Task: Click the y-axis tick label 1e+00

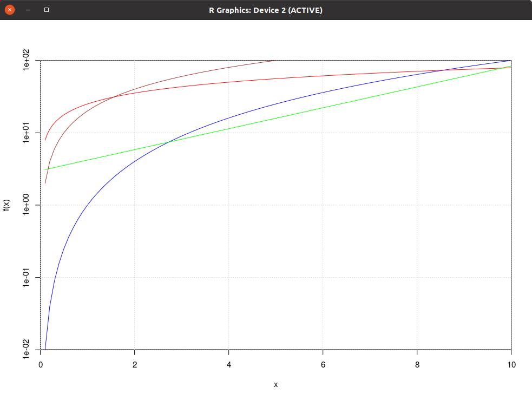Action: click(26, 205)
